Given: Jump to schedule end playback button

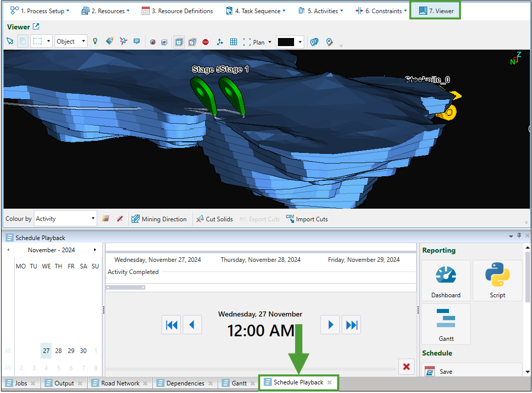Looking at the screenshot, I should [x=351, y=325].
